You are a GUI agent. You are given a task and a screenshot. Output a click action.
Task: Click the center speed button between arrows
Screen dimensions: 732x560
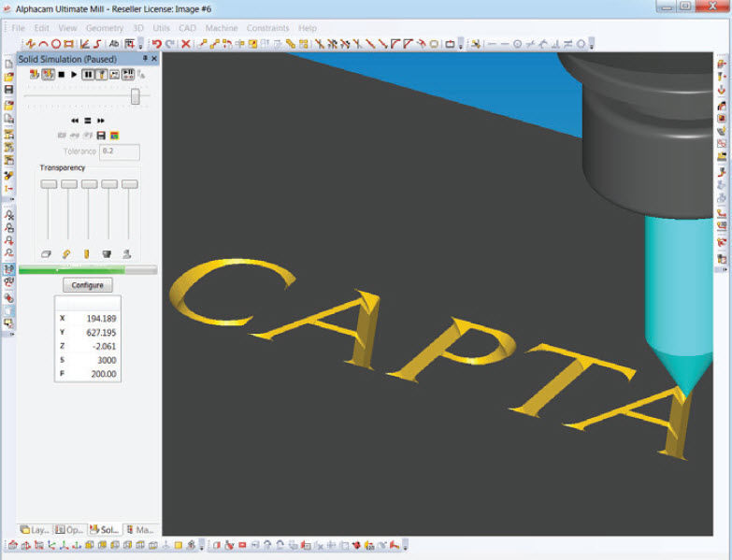(87, 121)
